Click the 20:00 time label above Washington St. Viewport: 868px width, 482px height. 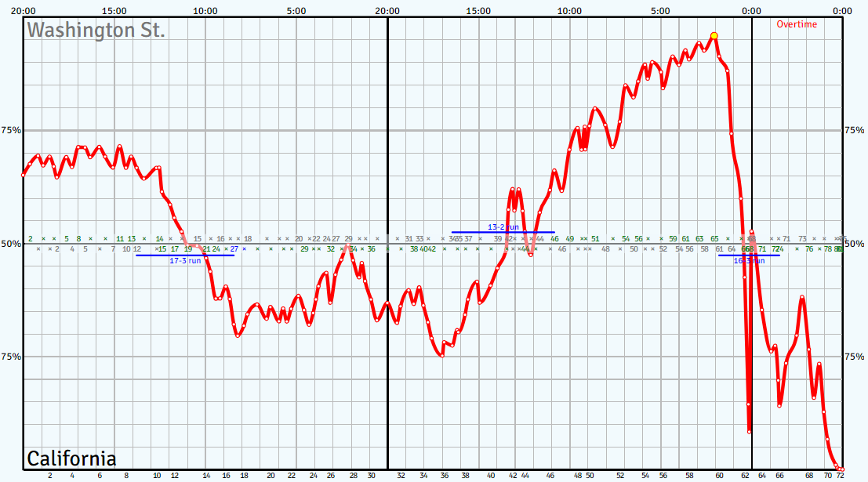[24, 11]
